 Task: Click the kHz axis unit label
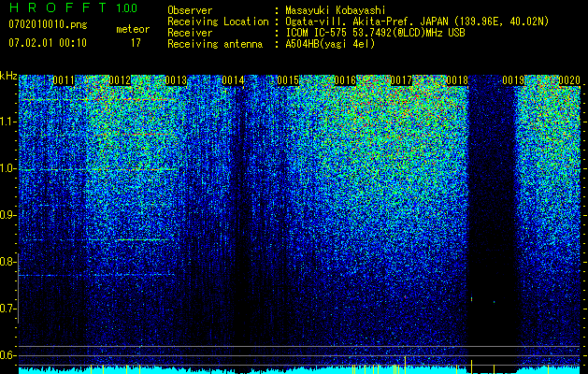[8, 76]
